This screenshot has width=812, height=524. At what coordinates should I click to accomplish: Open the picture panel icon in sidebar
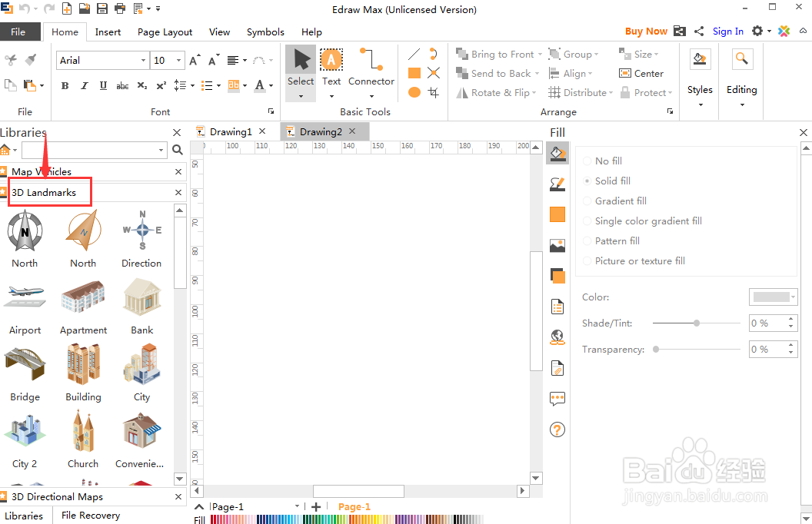coord(557,245)
